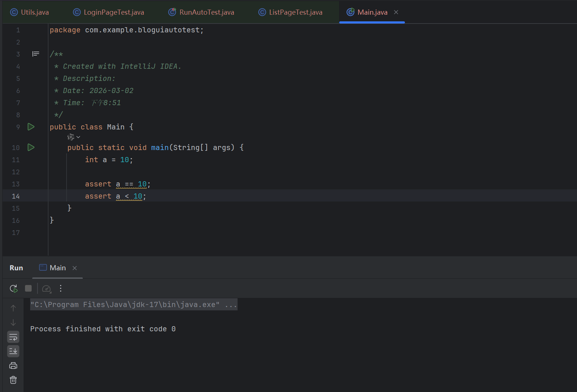Viewport: 577px width, 392px height.
Task: Click the Main.java runnable class icon
Action: pyautogui.click(x=350, y=12)
